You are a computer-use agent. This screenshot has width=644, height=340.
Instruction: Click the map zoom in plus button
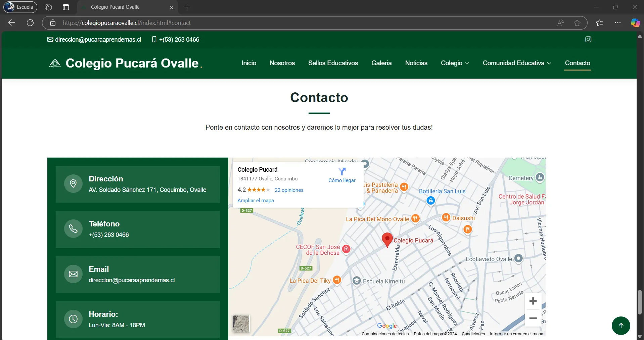(x=533, y=301)
